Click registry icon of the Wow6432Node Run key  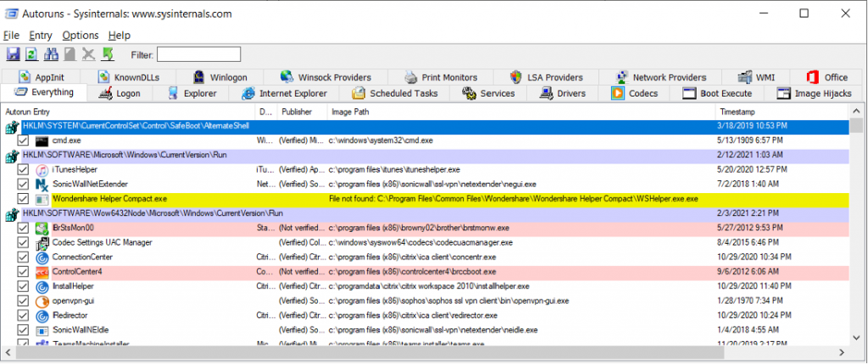[x=12, y=214]
